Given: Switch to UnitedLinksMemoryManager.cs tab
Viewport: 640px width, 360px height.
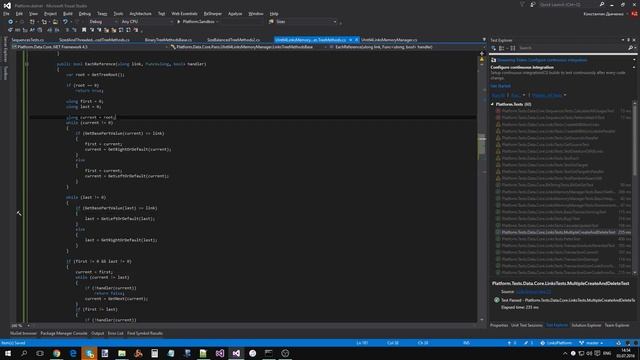Looking at the screenshot, I should pyautogui.click(x=389, y=40).
